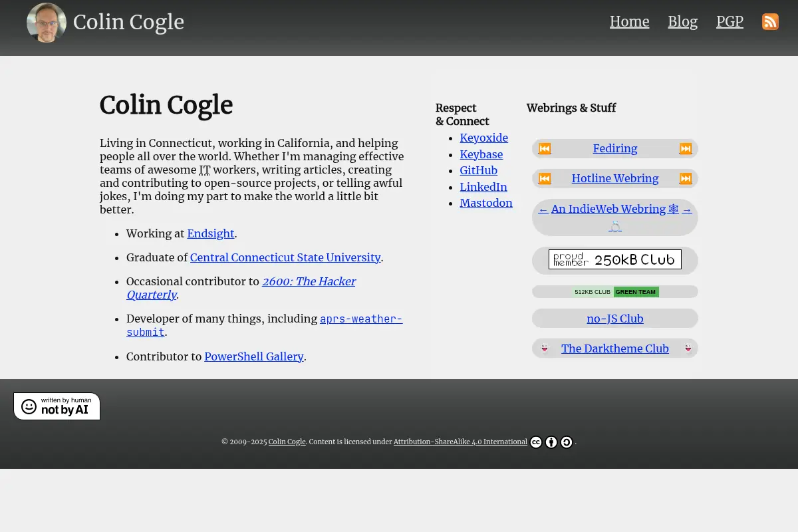Click the Creative Commons CC icon in footer

536,442
